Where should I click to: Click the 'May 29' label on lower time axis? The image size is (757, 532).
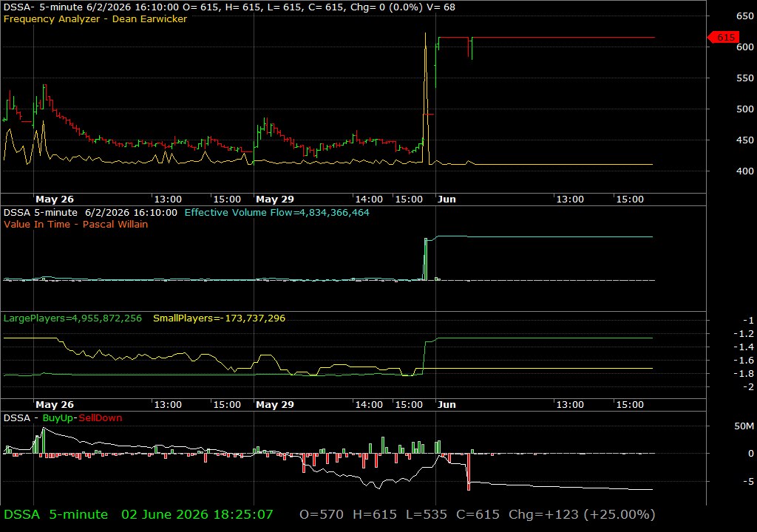pos(275,405)
